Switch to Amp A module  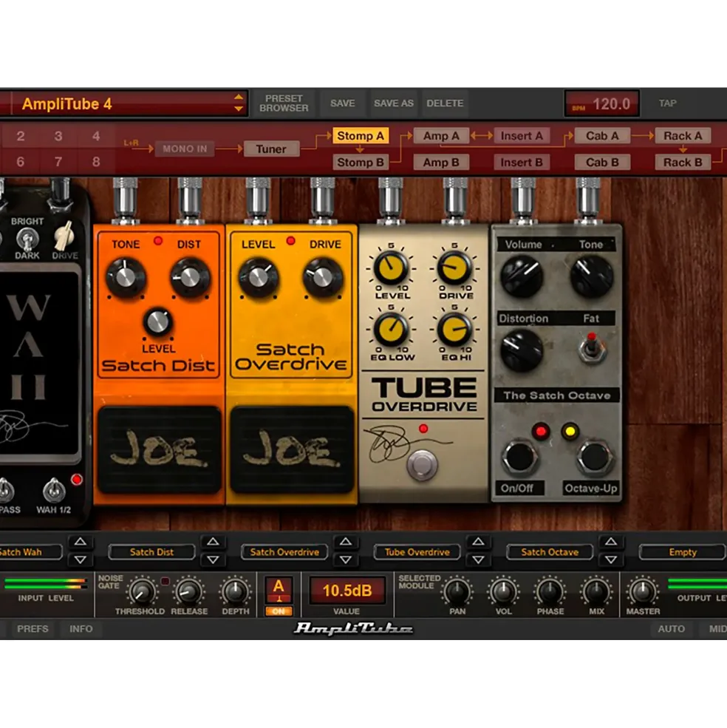(441, 136)
